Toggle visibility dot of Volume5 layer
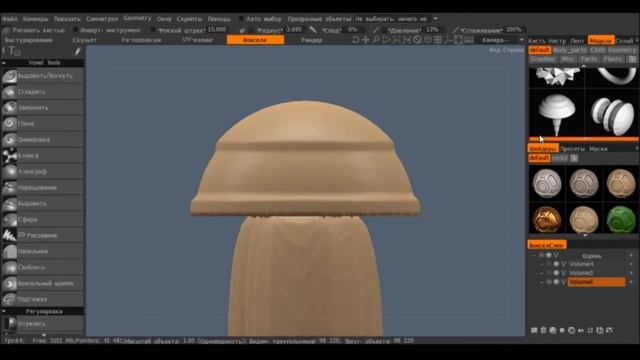Image resolution: width=640 pixels, height=360 pixels. point(556,273)
